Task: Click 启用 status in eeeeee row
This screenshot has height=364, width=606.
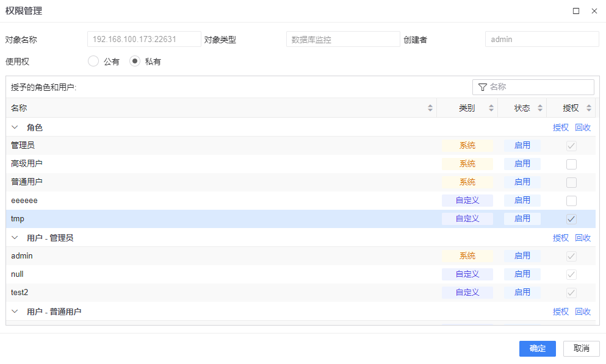Action: coord(522,201)
